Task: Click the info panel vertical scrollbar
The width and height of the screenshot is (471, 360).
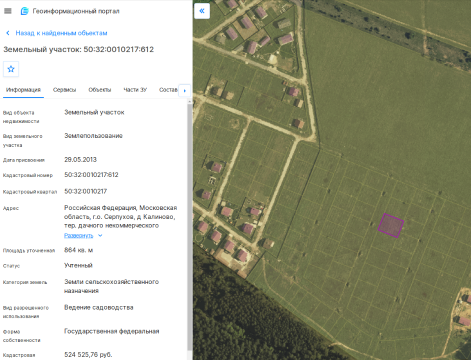Action: coord(190,227)
